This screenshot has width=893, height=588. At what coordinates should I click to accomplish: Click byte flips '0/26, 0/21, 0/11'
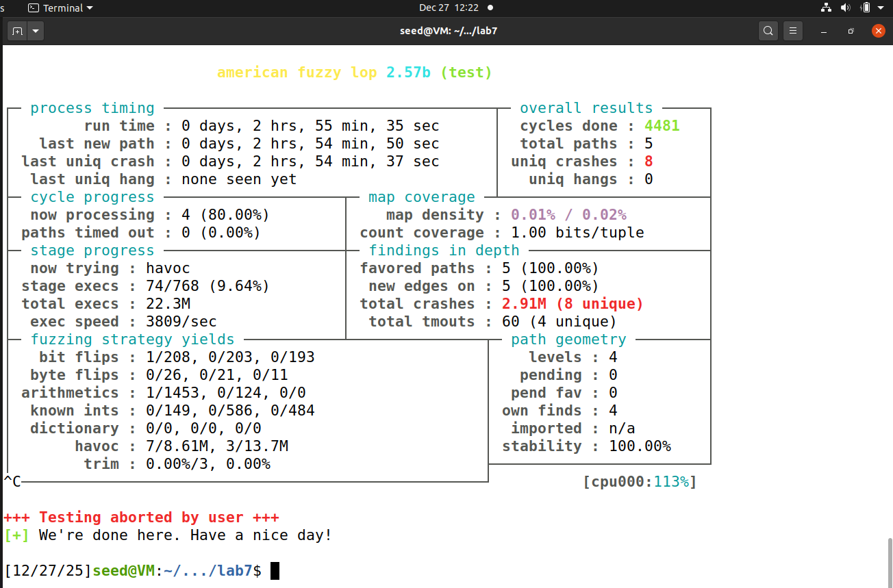click(x=217, y=375)
